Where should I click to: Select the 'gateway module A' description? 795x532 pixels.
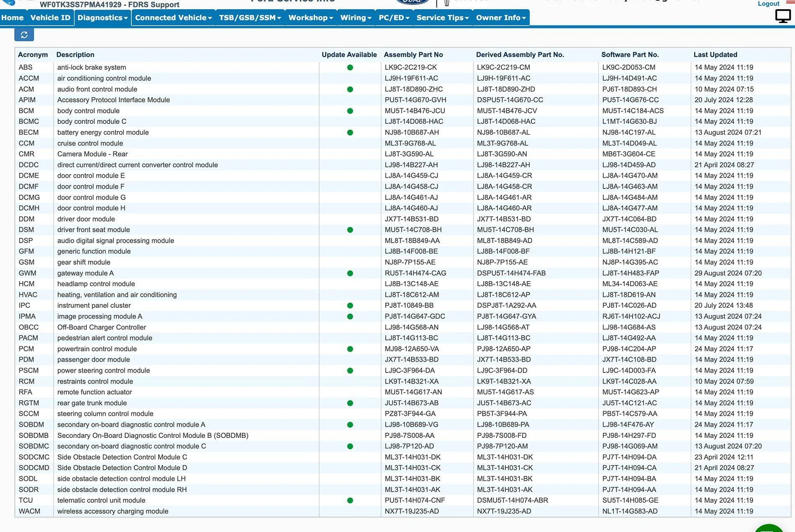click(x=85, y=273)
